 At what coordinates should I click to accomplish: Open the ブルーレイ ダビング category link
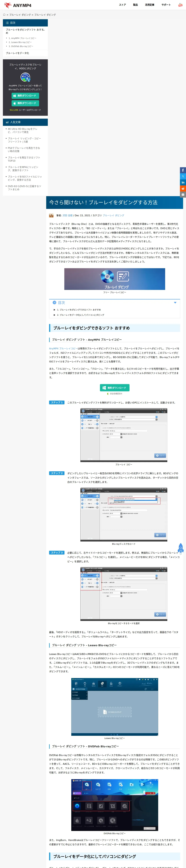113,215
